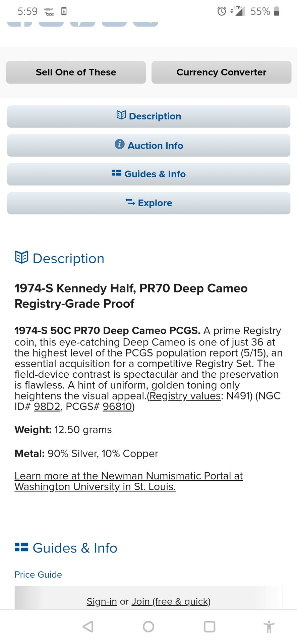Jump to the Auction Info section
Viewport: 297px width, 644px height.
[148, 146]
